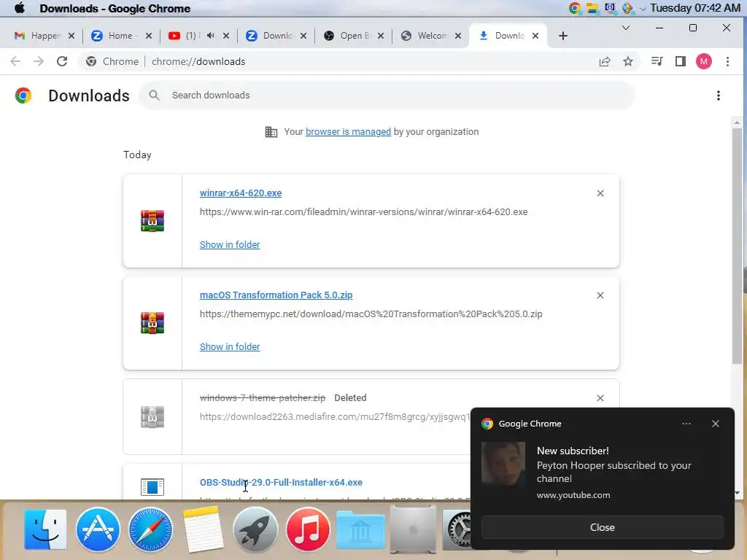The image size is (747, 560).
Task: Reload the downloads page
Action: click(62, 61)
